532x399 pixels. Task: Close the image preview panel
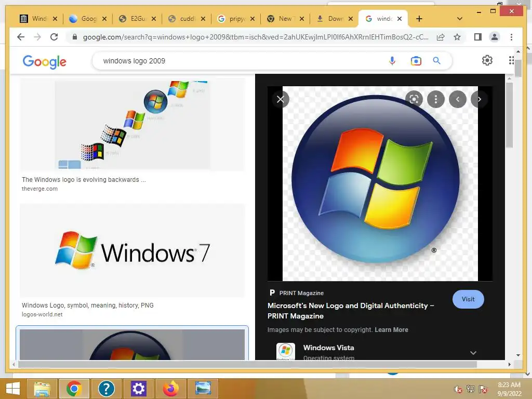281,99
